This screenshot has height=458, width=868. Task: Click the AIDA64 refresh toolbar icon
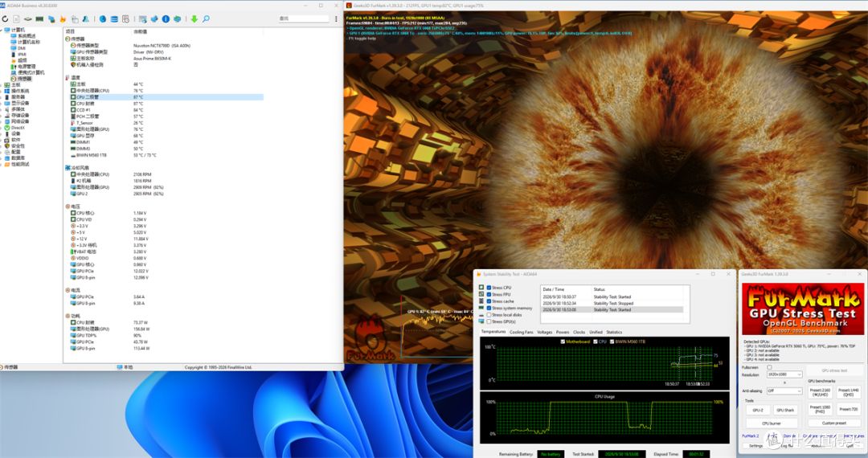tap(5, 18)
